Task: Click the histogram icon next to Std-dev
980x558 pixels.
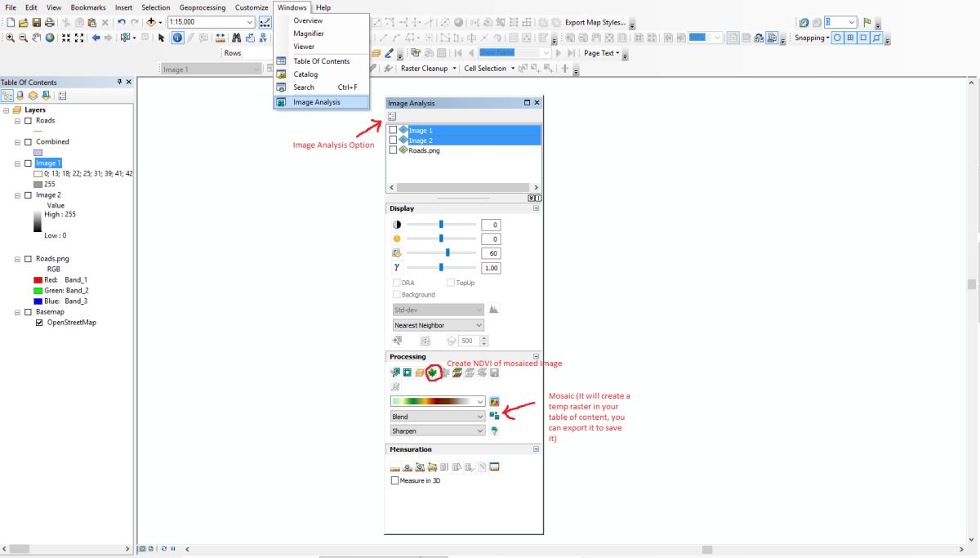Action: 494,310
